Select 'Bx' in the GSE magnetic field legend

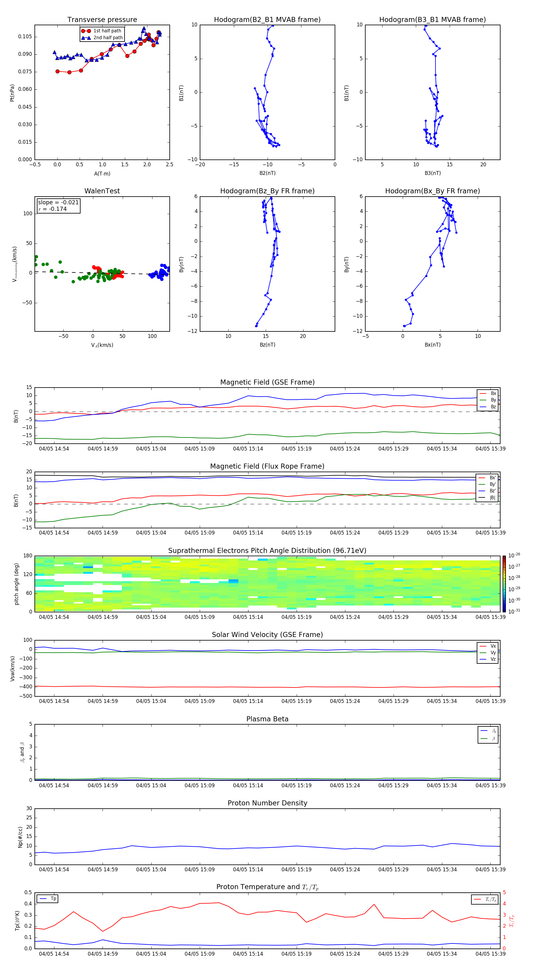(x=488, y=393)
